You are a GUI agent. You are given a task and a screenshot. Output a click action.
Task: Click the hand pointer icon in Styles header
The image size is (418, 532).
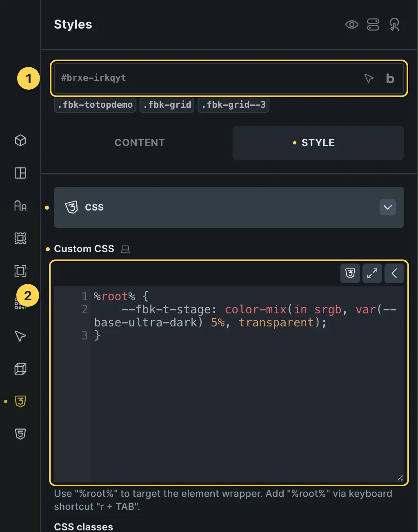[x=394, y=24]
